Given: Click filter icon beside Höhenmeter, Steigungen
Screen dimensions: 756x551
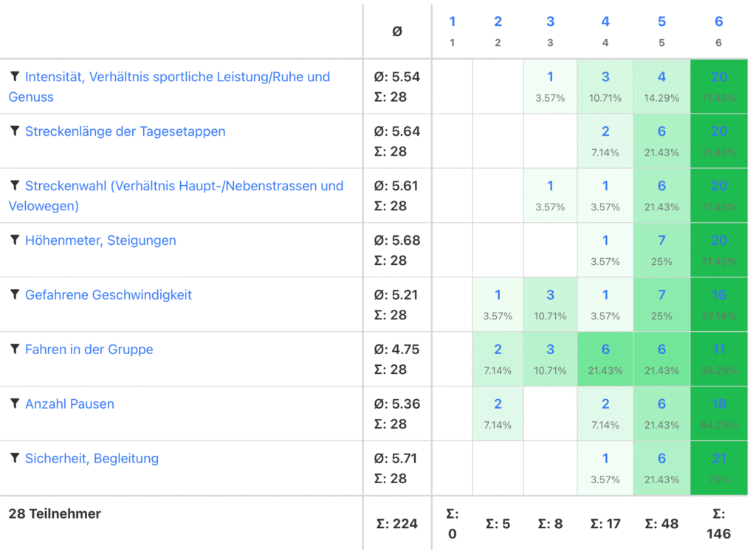Looking at the screenshot, I should pos(14,240).
